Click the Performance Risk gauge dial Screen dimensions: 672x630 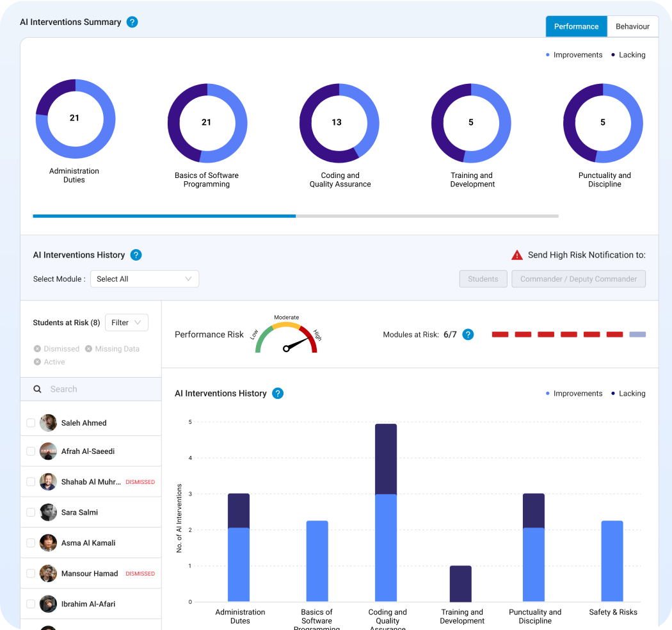pyautogui.click(x=286, y=338)
